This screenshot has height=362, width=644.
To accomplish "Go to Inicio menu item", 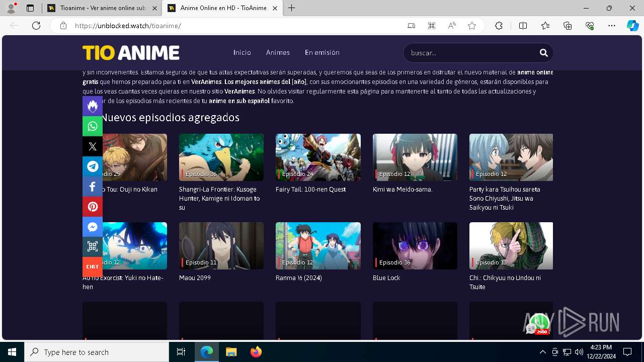I will pyautogui.click(x=242, y=52).
